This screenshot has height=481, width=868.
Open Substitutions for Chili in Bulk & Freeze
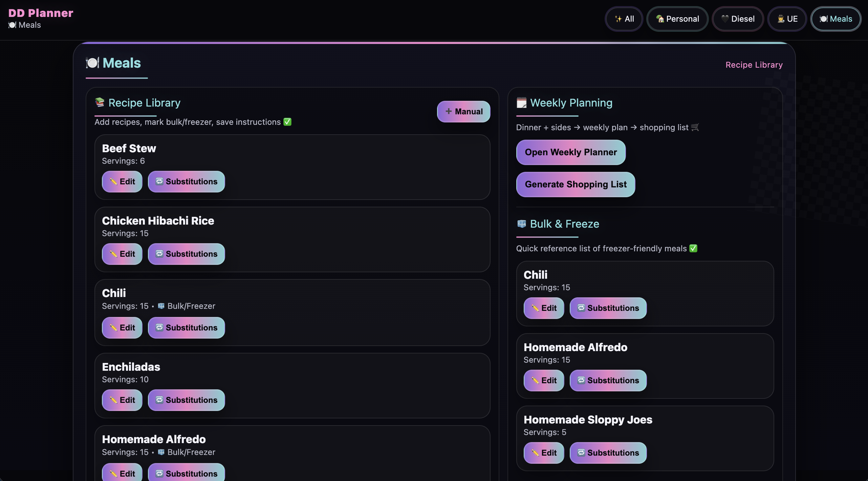[608, 308]
